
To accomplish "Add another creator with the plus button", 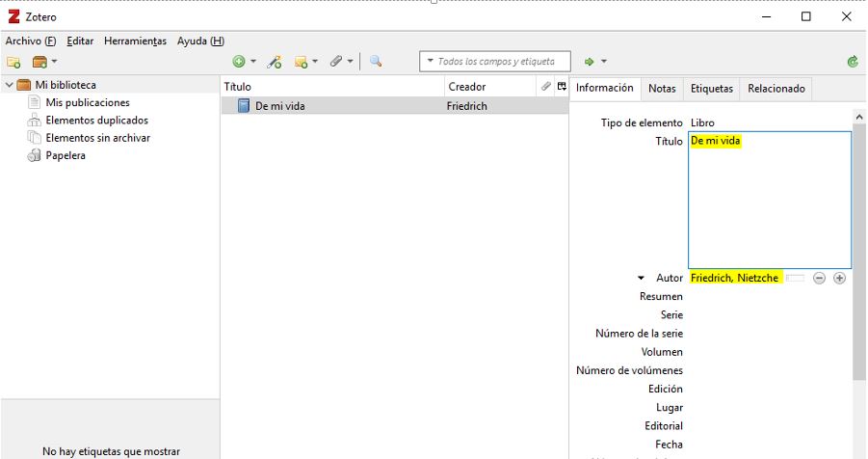I will [839, 279].
